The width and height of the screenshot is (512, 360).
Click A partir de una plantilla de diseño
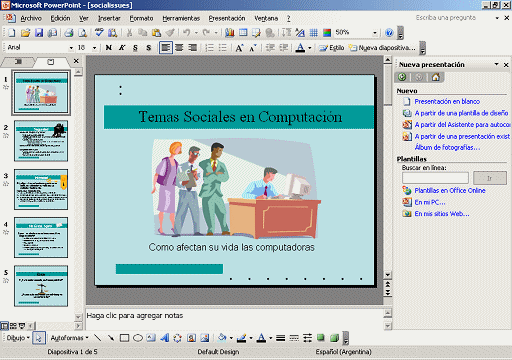461,113
